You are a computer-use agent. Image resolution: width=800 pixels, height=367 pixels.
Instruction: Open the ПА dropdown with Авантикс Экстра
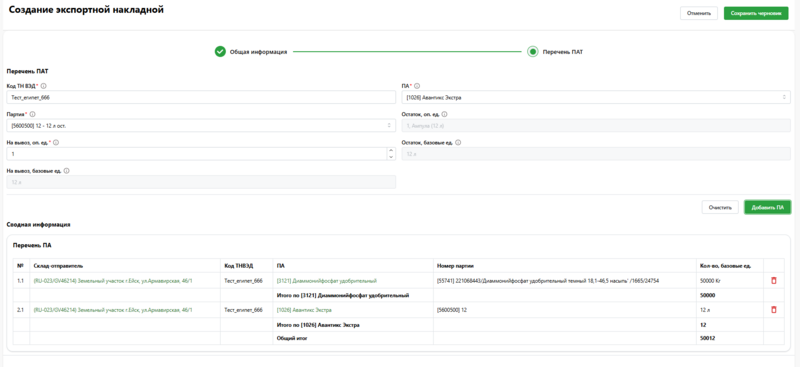coord(596,97)
